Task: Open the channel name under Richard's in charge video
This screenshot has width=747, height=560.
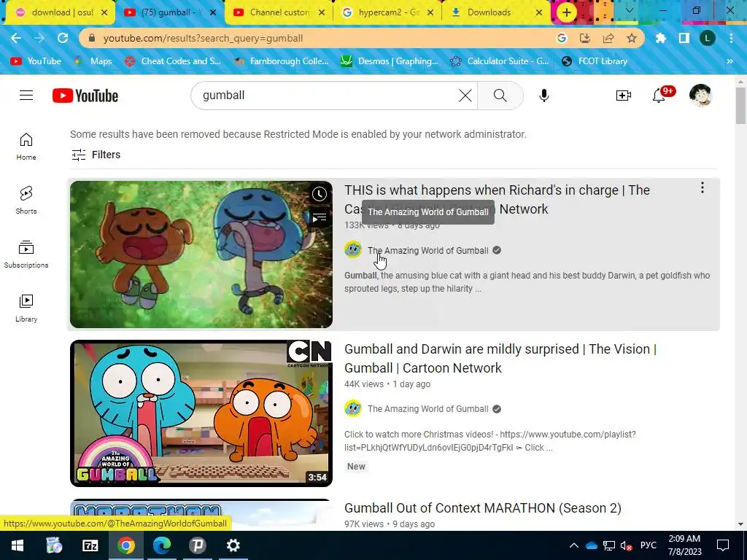Action: pos(427,251)
